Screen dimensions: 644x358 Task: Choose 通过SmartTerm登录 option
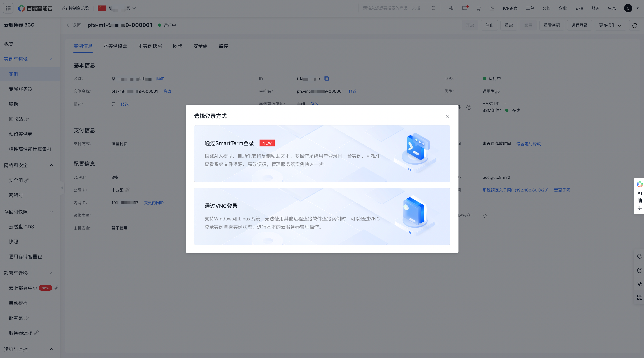(322, 154)
